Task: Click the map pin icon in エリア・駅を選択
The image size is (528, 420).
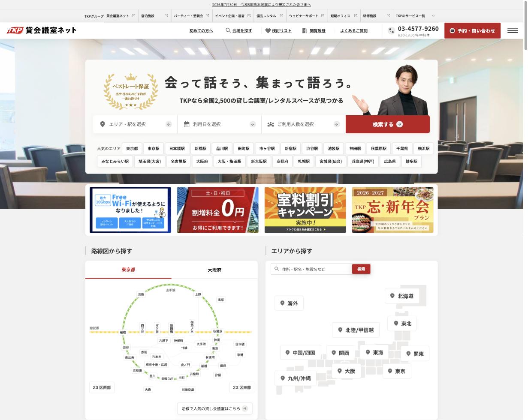Action: (x=103, y=124)
